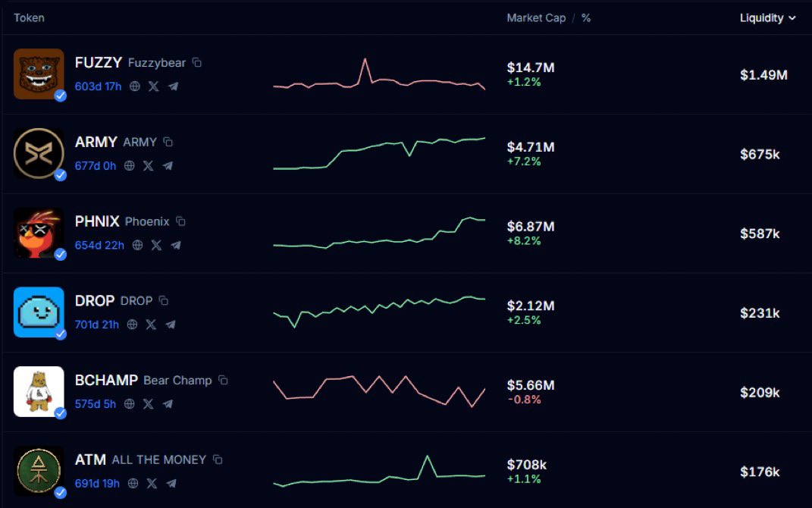Open the ATM website globe icon

[133, 484]
